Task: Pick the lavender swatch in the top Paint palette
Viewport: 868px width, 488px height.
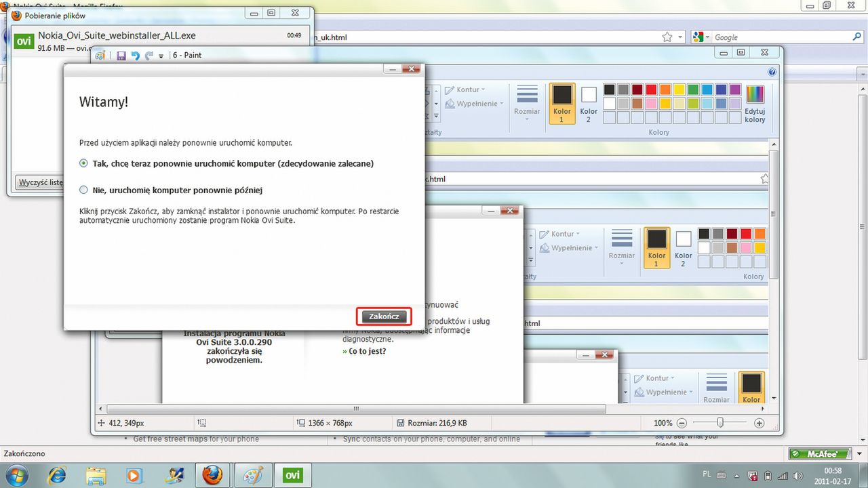Action: tap(735, 104)
